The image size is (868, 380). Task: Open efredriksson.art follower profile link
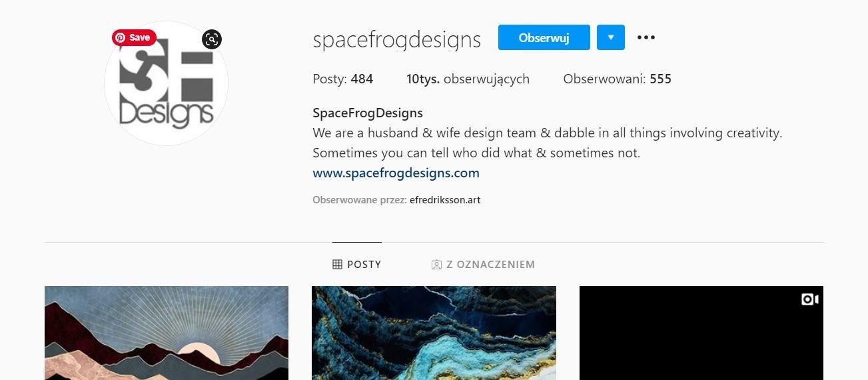coord(445,199)
